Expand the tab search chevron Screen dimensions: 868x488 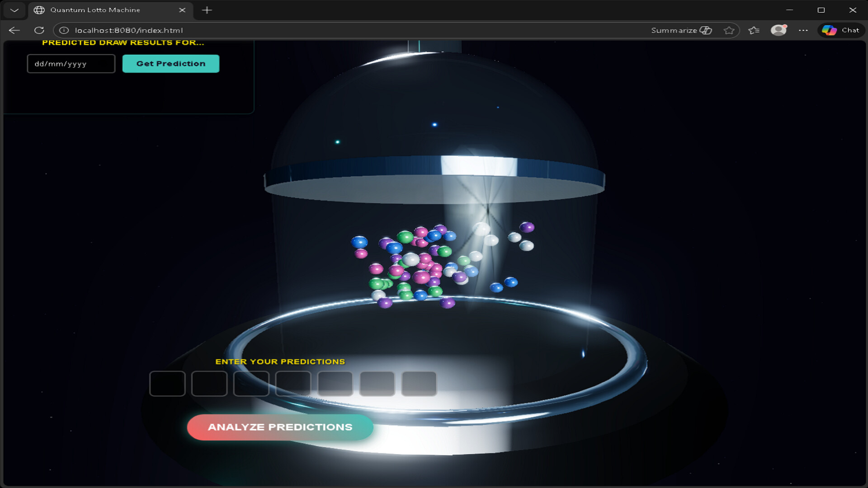tap(14, 10)
